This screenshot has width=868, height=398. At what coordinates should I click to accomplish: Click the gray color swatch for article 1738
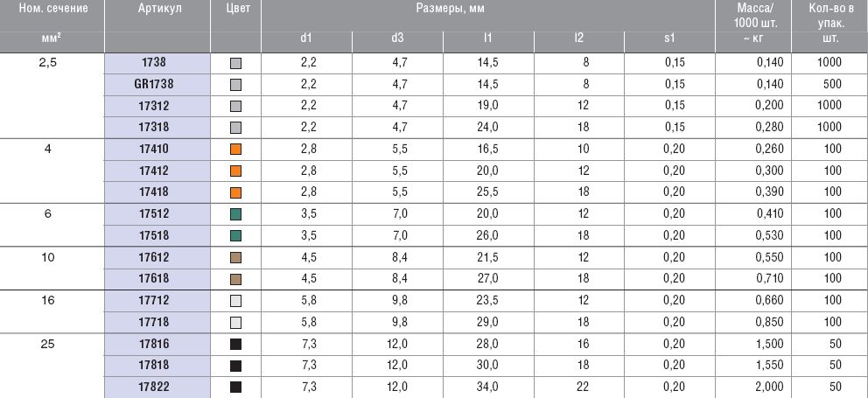pyautogui.click(x=234, y=64)
